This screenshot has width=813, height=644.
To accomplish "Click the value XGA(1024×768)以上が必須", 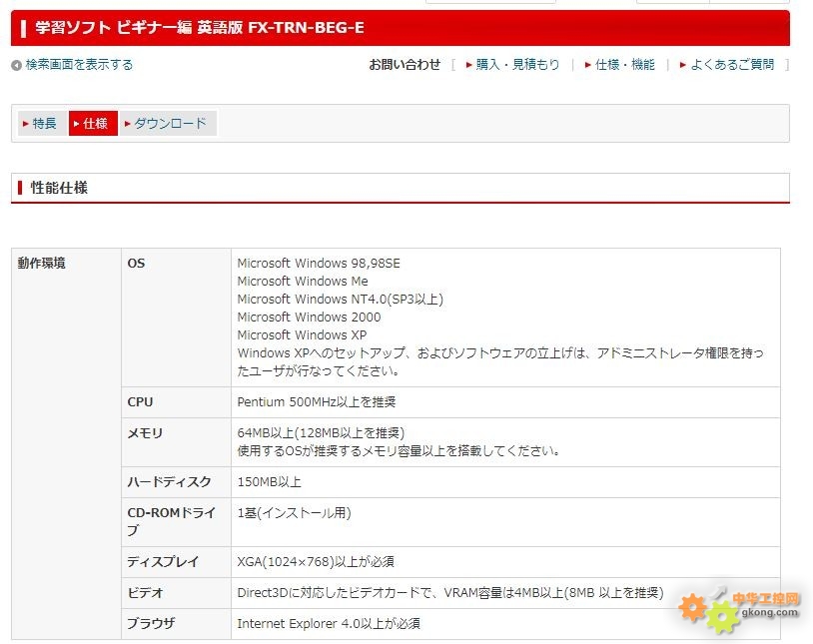I will click(x=316, y=561).
